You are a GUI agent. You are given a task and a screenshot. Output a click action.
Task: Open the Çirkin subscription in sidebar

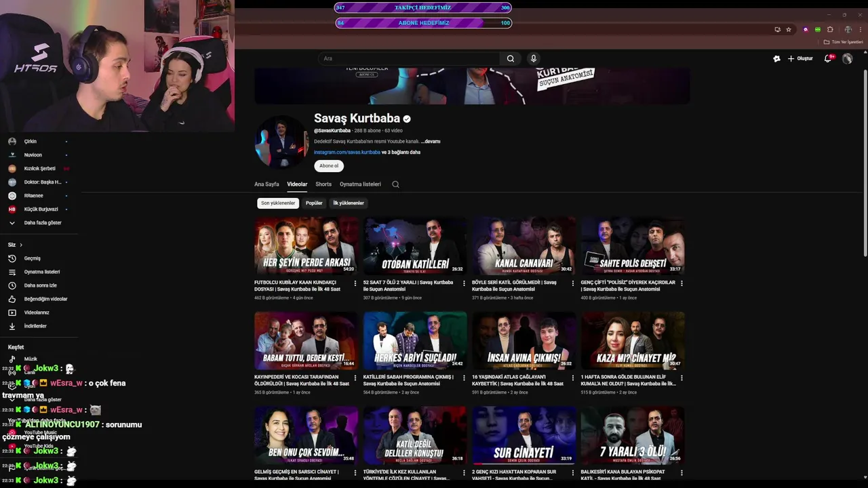[x=31, y=142]
